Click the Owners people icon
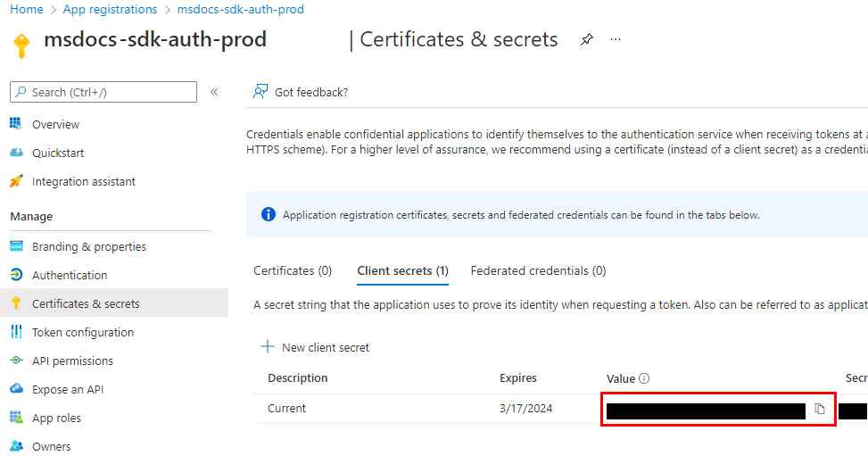Viewport: 868px width, 456px height. pyautogui.click(x=16, y=446)
